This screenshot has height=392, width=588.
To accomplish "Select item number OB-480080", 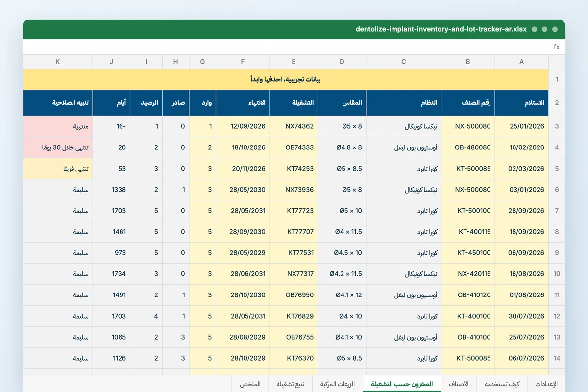I will 468,147.
